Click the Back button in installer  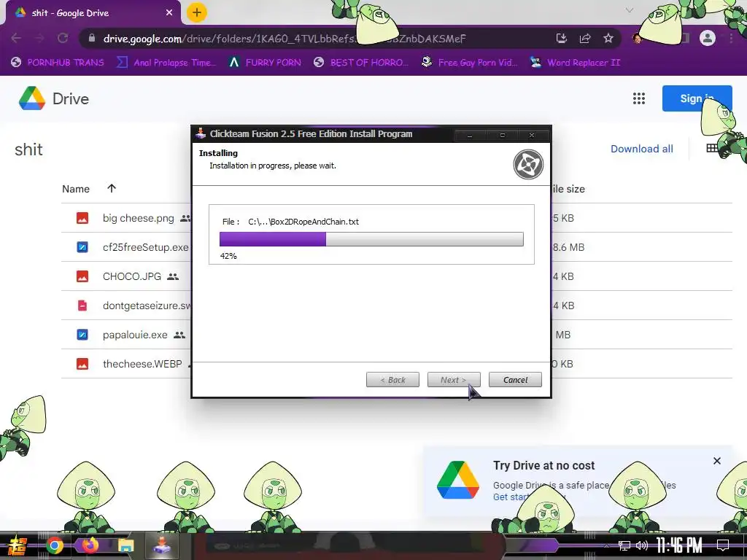point(392,379)
